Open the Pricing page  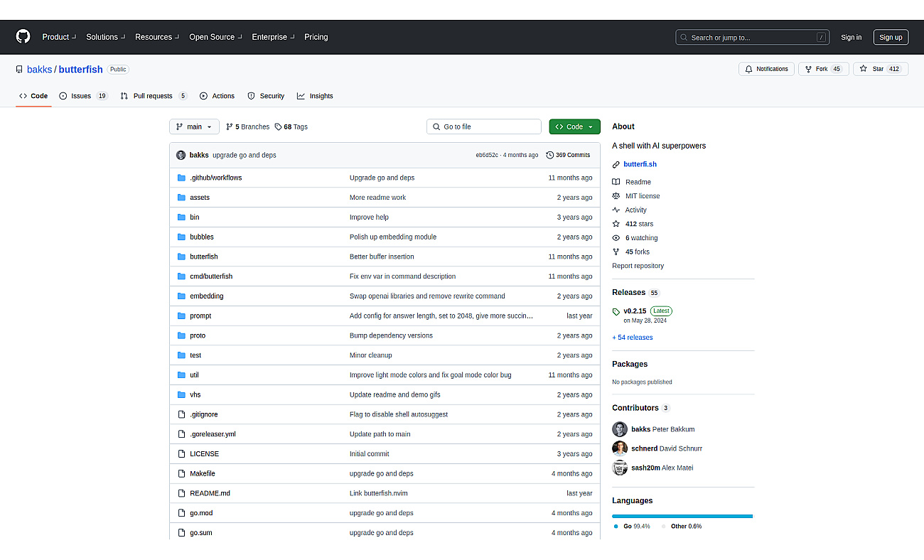[316, 37]
